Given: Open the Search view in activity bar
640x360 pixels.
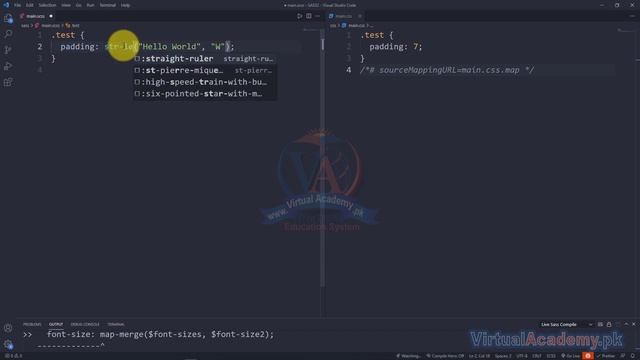Looking at the screenshot, I should [x=8, y=34].
